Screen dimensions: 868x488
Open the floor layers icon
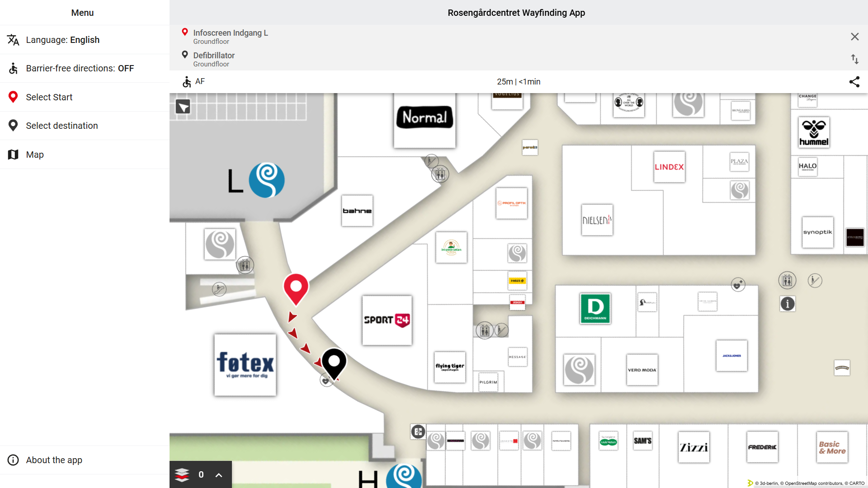[182, 474]
